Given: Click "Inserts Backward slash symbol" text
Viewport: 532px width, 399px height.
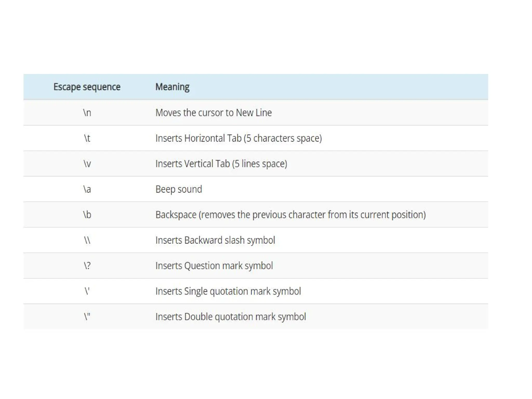Looking at the screenshot, I should [x=215, y=240].
